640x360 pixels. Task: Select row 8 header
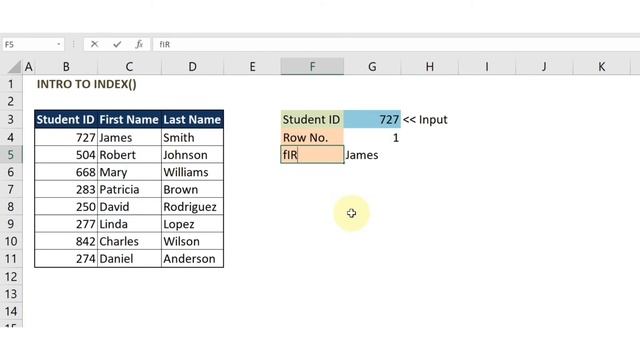pos(11,207)
